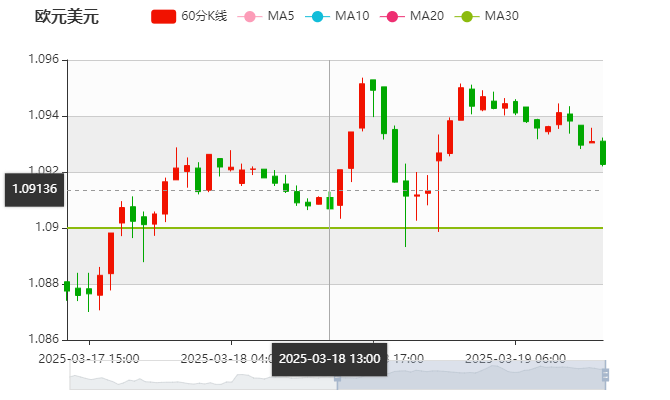This screenshot has height=400, width=670.
Task: Click the first green candle at left edge
Action: click(x=67, y=287)
